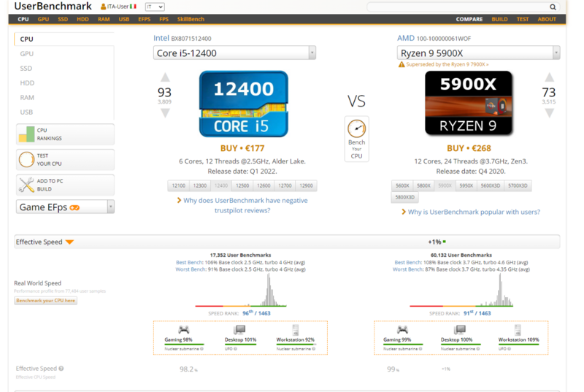The image size is (584, 392).
Task: Click the Core i5-12400 upvote arrow
Action: coord(165,77)
